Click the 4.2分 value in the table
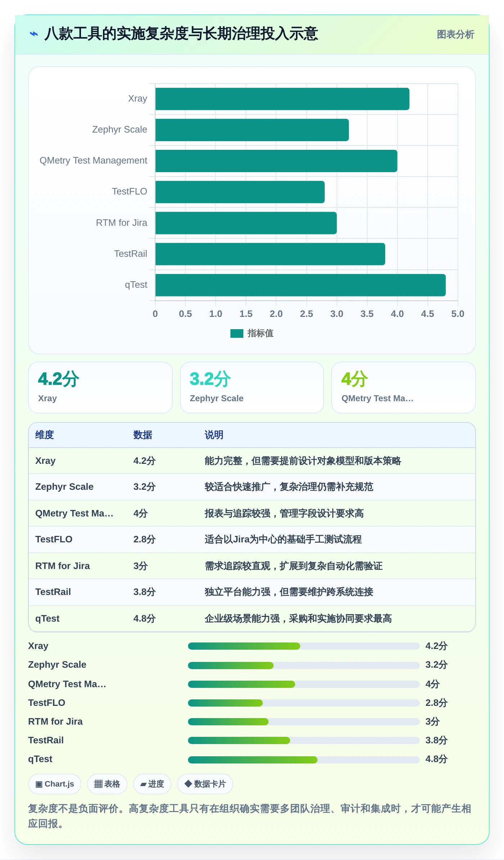This screenshot has height=860, width=504. [144, 461]
